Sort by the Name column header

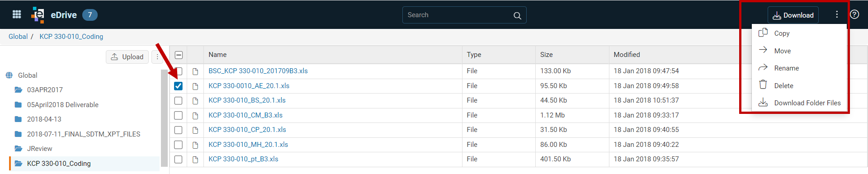[x=217, y=55]
